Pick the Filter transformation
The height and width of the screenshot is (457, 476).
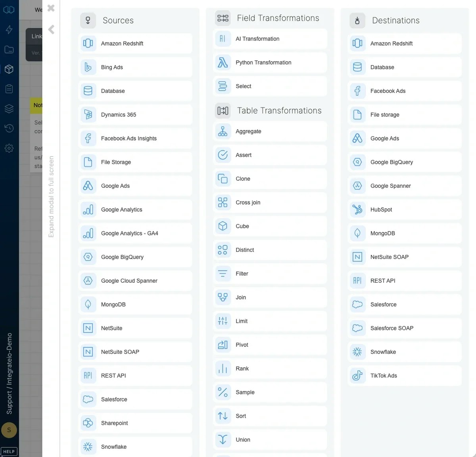tap(270, 274)
